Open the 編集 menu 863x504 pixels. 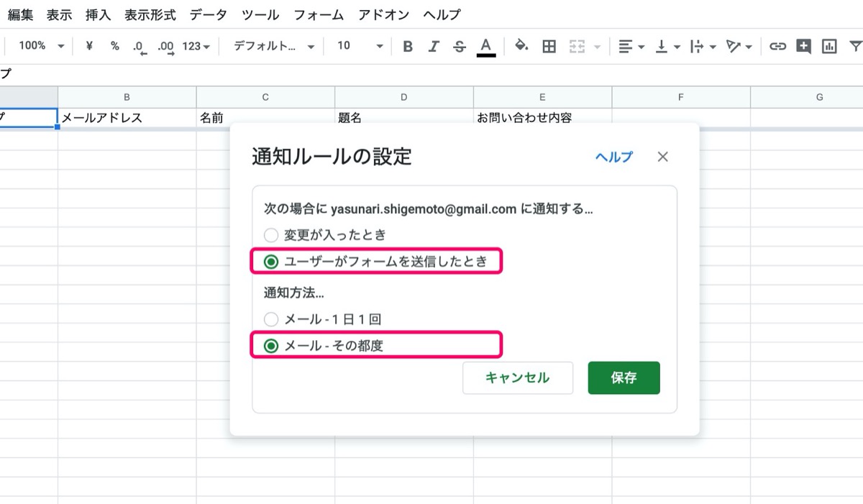click(x=21, y=14)
